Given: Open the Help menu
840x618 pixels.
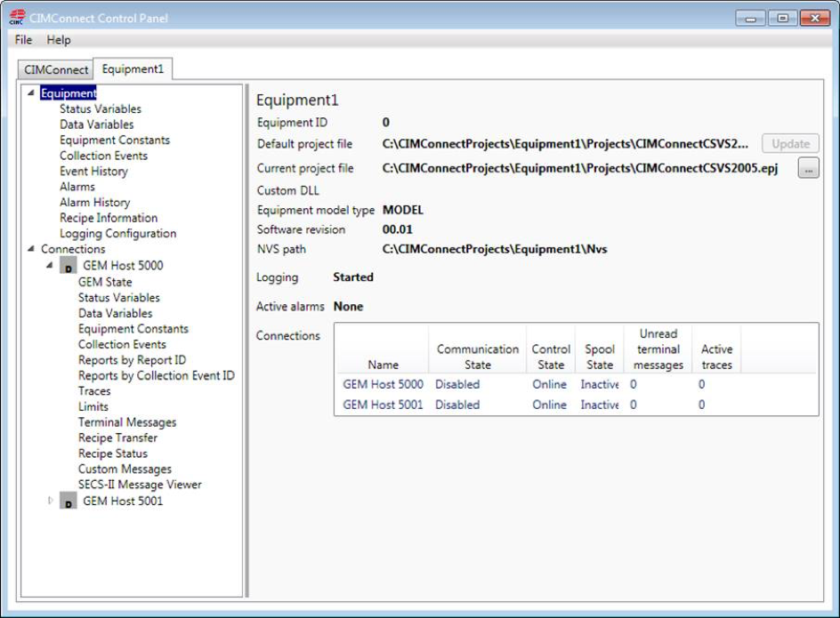Looking at the screenshot, I should (x=59, y=40).
